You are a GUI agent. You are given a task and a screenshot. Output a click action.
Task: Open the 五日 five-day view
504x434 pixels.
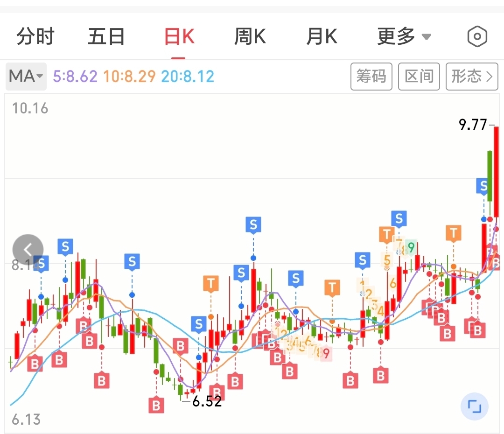tap(106, 36)
